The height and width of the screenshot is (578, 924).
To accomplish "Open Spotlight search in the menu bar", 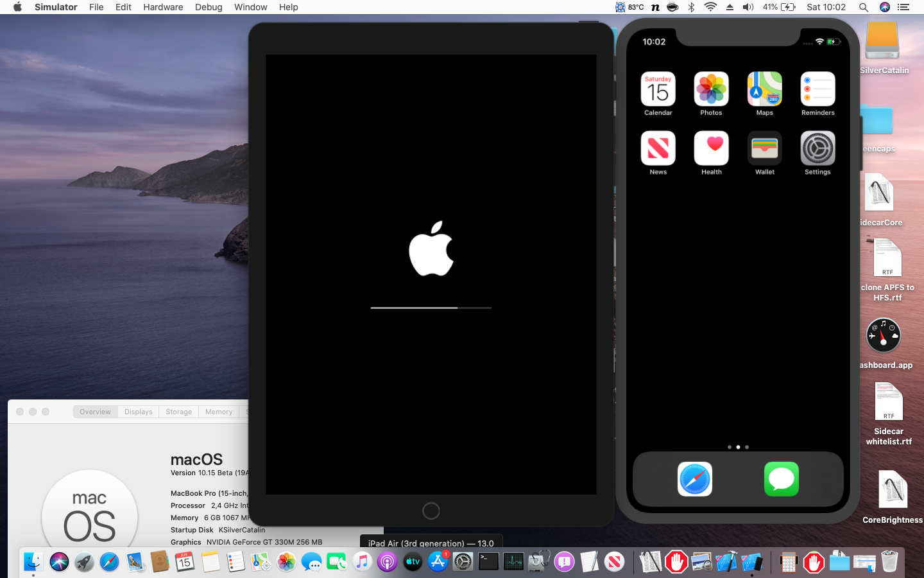I will point(864,7).
